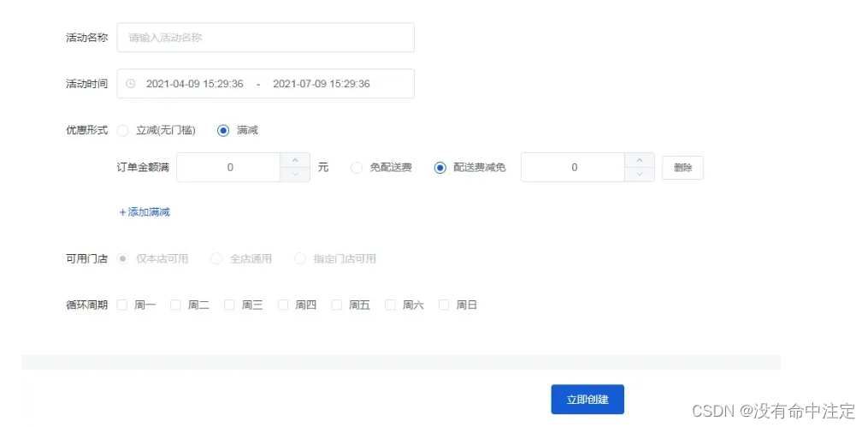Image resolution: width=868 pixels, height=427 pixels.
Task: Click the clock icon in activity time field
Action: pos(130,84)
